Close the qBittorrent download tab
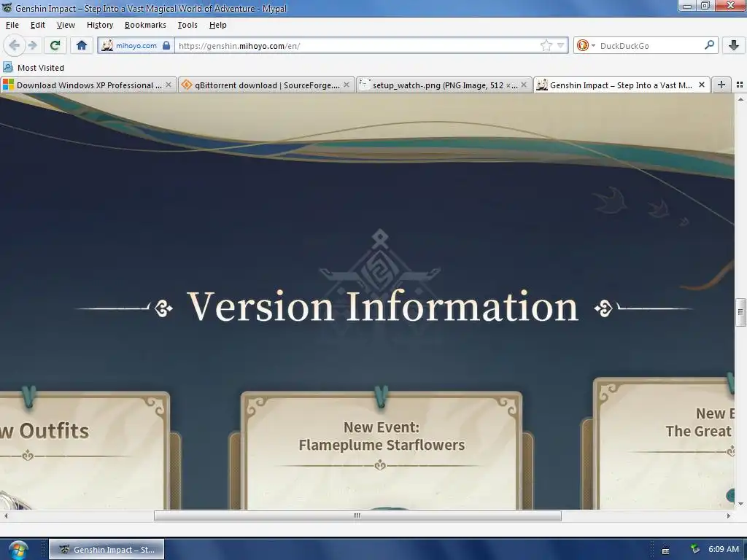The image size is (747, 560). coord(347,85)
